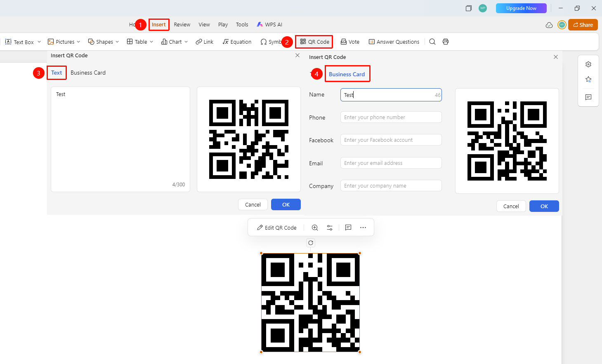Image resolution: width=602 pixels, height=364 pixels.
Task: Click the Facebook account field
Action: 391,140
